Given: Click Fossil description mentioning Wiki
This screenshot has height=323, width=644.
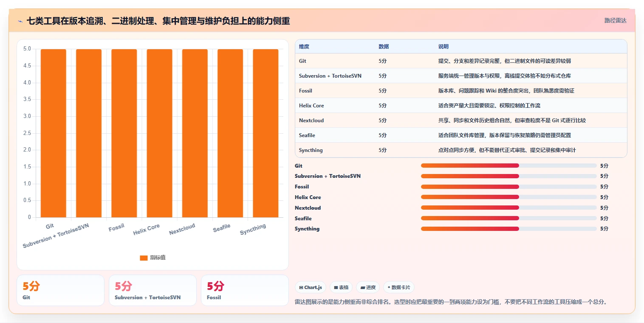Looking at the screenshot, I should [x=506, y=91].
